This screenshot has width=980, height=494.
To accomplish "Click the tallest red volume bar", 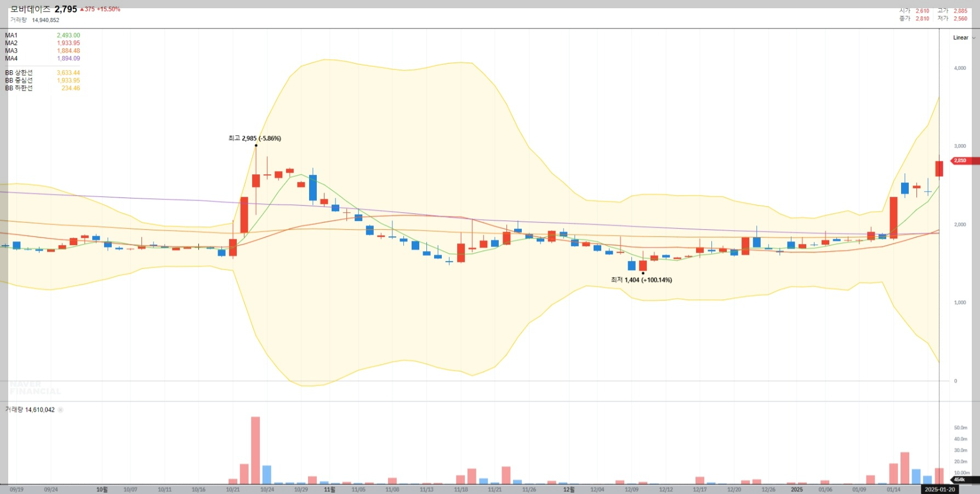I will click(255, 450).
